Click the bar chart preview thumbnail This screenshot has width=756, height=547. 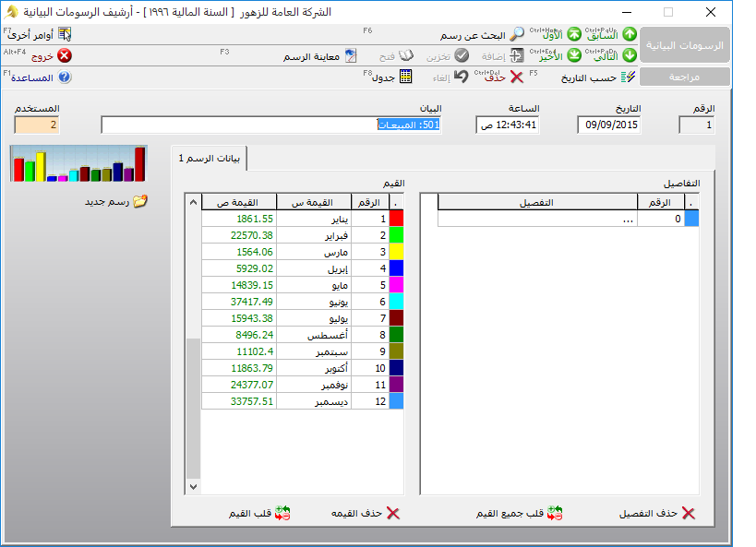pyautogui.click(x=78, y=164)
